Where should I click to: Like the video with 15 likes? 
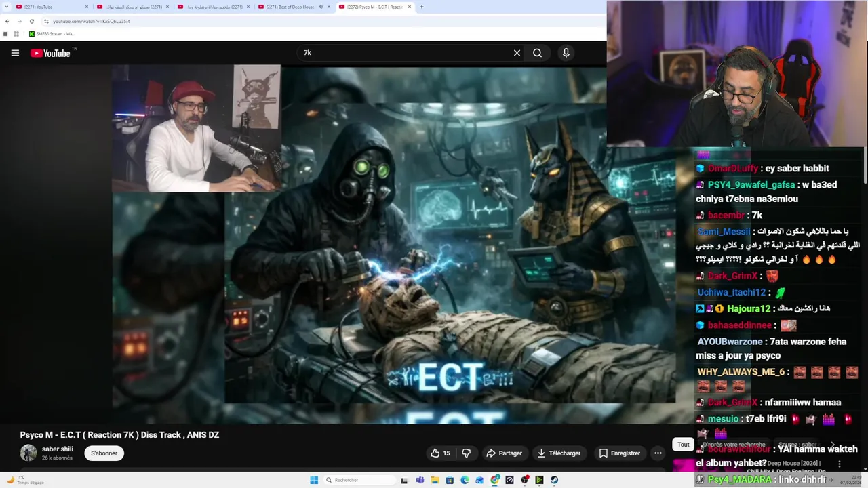(440, 453)
